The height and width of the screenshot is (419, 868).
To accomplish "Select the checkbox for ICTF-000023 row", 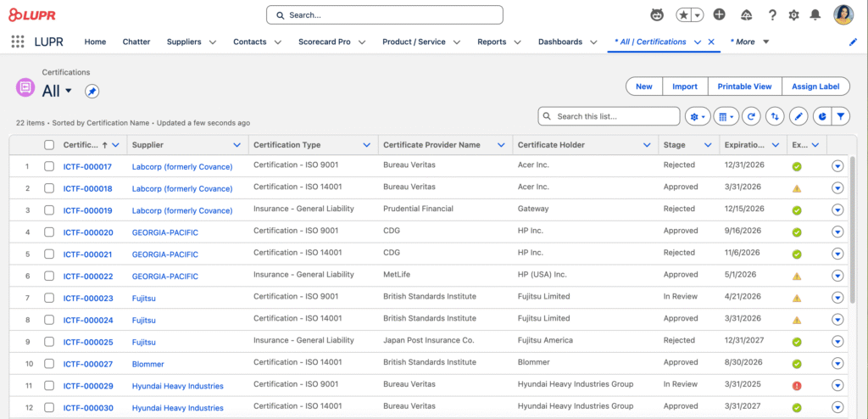I will point(49,299).
